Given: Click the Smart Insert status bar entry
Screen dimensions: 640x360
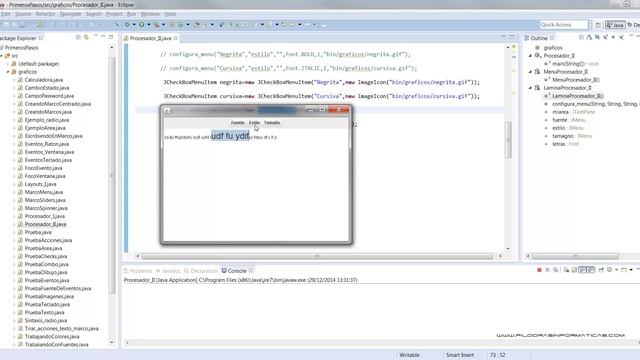Looking at the screenshot, I should click(x=460, y=355).
